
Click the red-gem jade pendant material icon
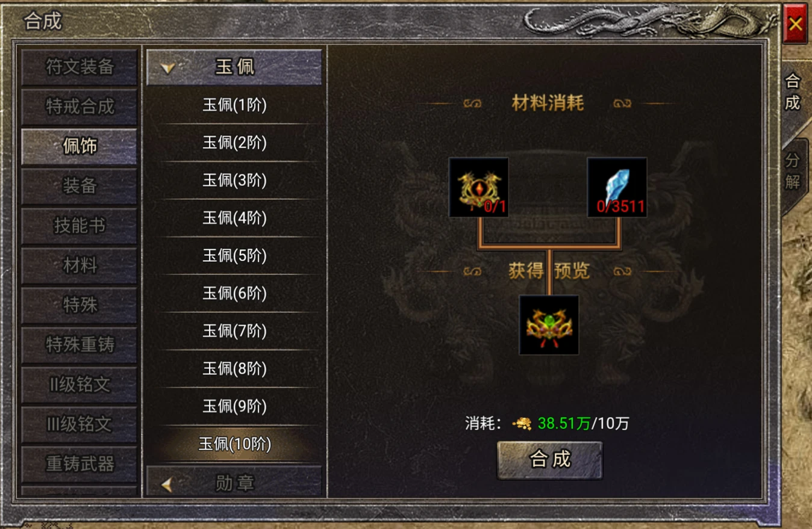click(479, 187)
